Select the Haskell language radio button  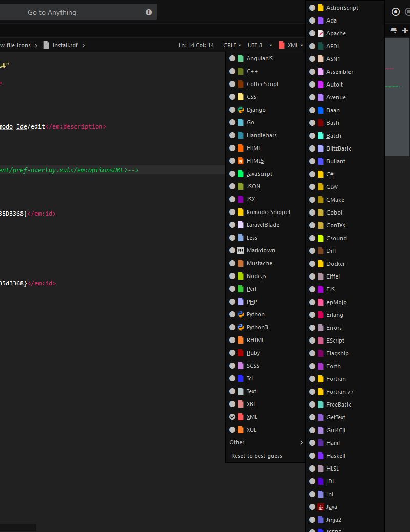[x=312, y=456]
